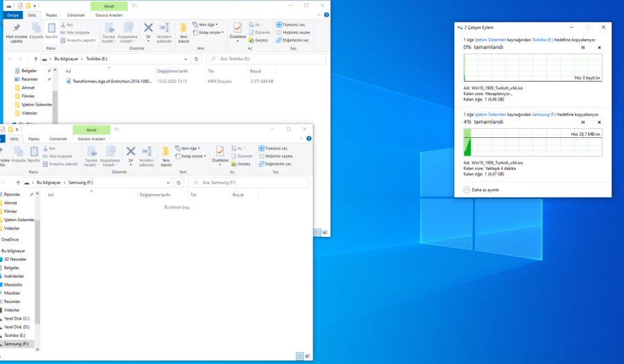Click Yeniden adlandır in Samsung window
Screen dimensions: 624x364
point(146,156)
